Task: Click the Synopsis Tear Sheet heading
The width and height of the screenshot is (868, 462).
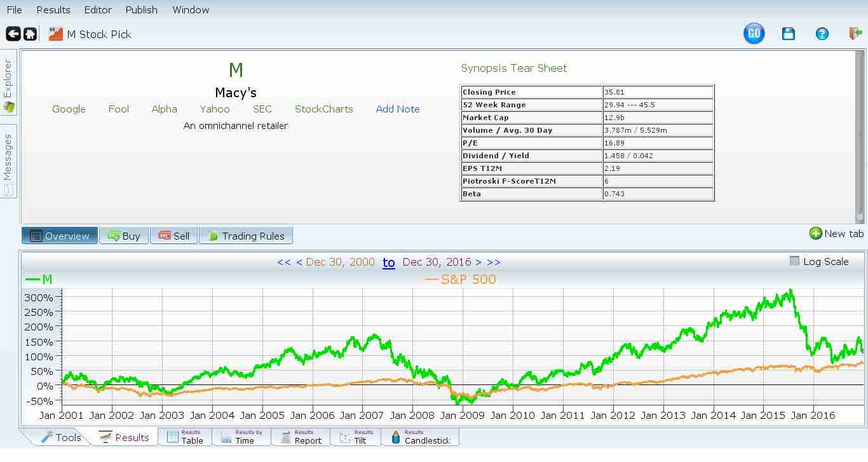Action: pyautogui.click(x=514, y=68)
